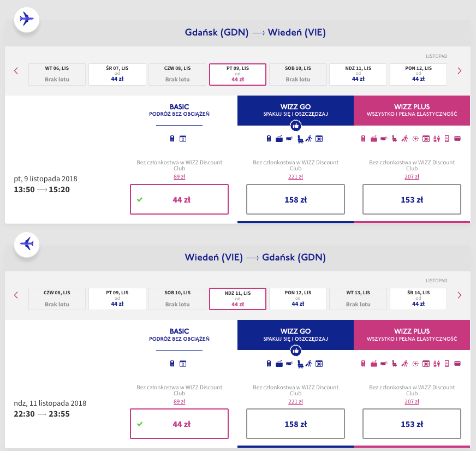Click the pink WIZZ PLUS header on outbound
This screenshot has height=451, width=476.
tap(412, 110)
